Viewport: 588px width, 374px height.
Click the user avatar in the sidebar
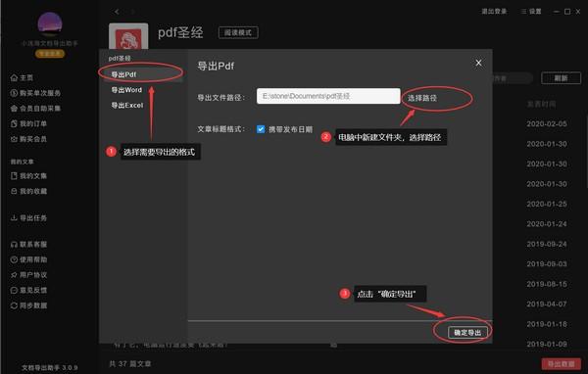coord(50,23)
